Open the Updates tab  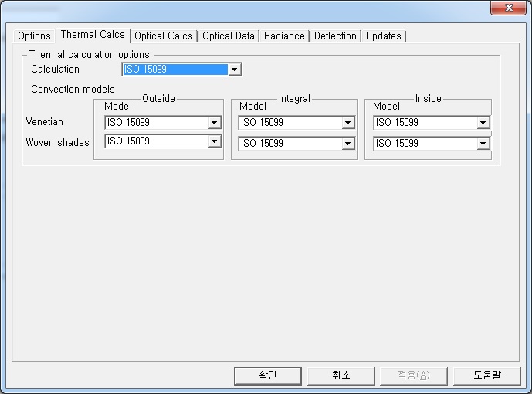pyautogui.click(x=383, y=36)
